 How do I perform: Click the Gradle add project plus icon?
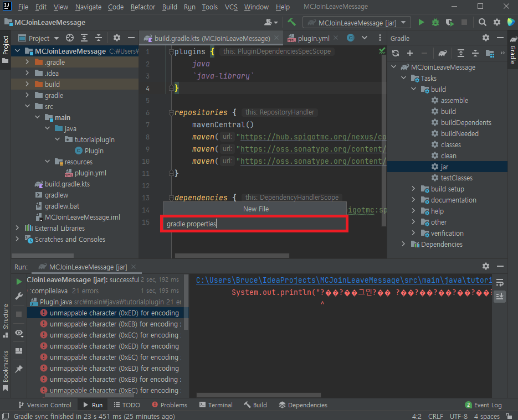pos(410,53)
